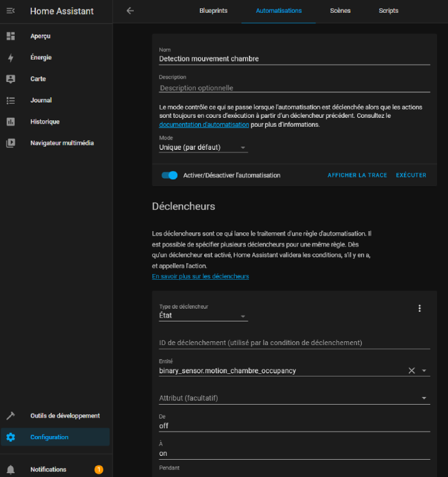Open the Navigateur multimédia icon
The height and width of the screenshot is (477, 448).
[10, 143]
